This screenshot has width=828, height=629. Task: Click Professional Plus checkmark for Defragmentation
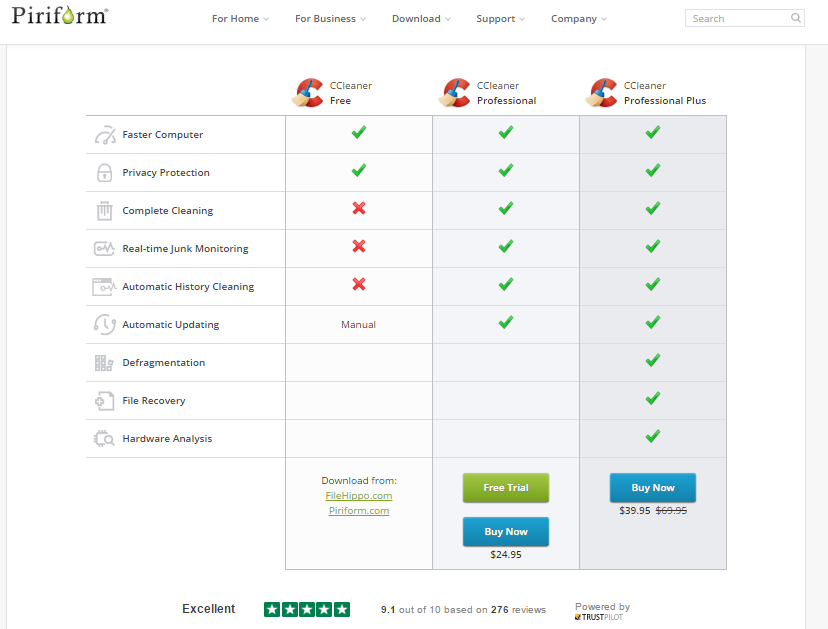coord(653,360)
